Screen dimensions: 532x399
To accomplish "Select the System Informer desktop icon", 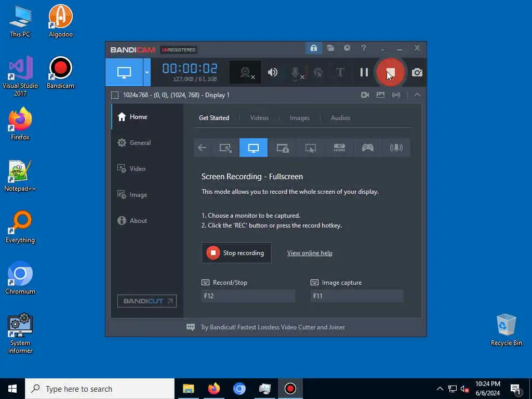I will click(x=20, y=333).
